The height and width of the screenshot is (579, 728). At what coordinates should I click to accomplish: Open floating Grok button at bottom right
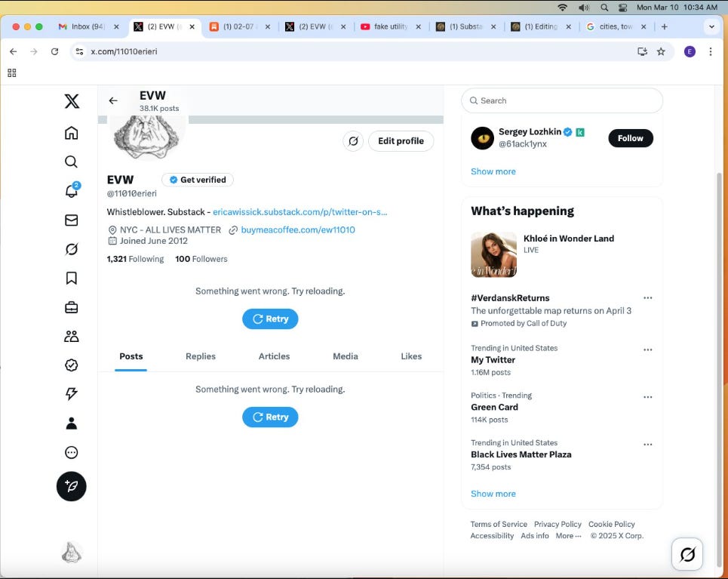pos(687,554)
